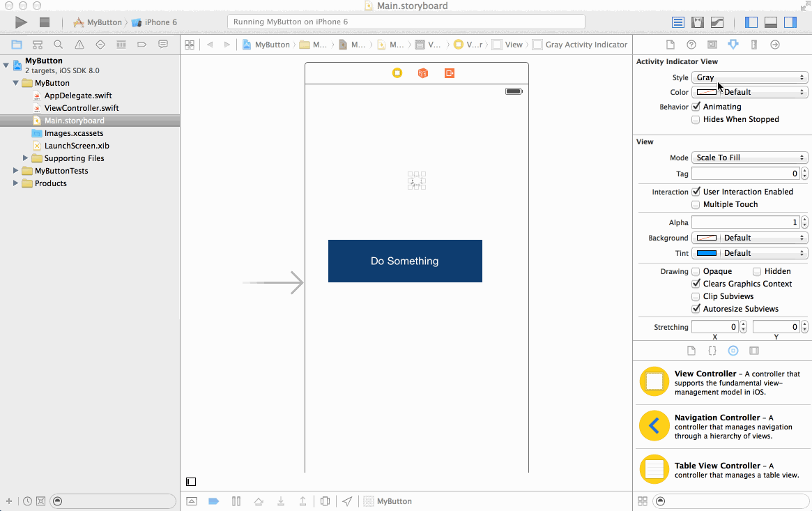Switch to the Version editor

717,22
